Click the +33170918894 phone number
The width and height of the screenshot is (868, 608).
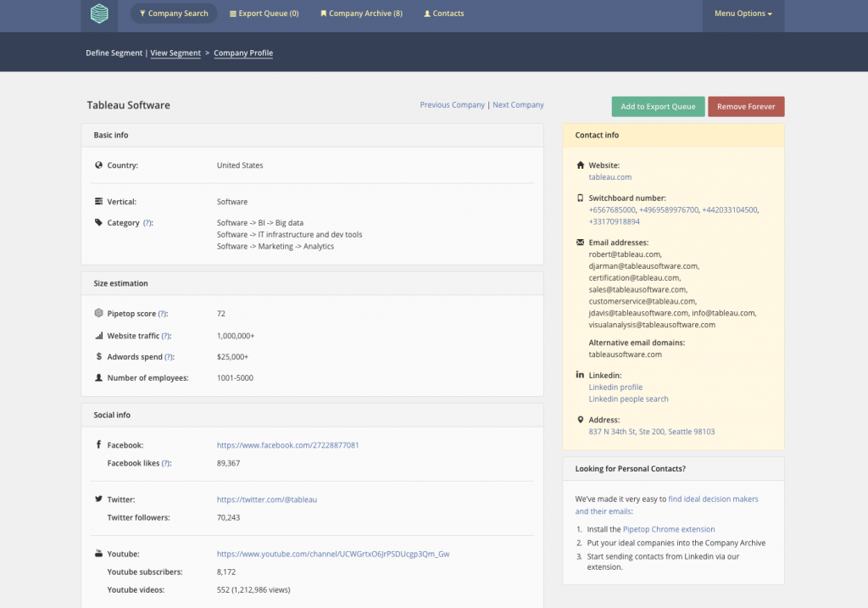click(x=614, y=221)
